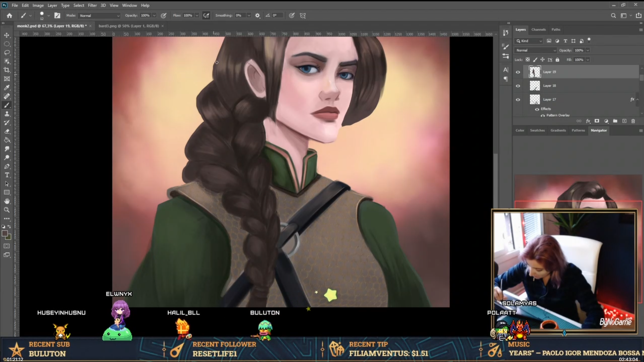Open the layer Fill dropdown arrow
The width and height of the screenshot is (644, 362).
588,60
